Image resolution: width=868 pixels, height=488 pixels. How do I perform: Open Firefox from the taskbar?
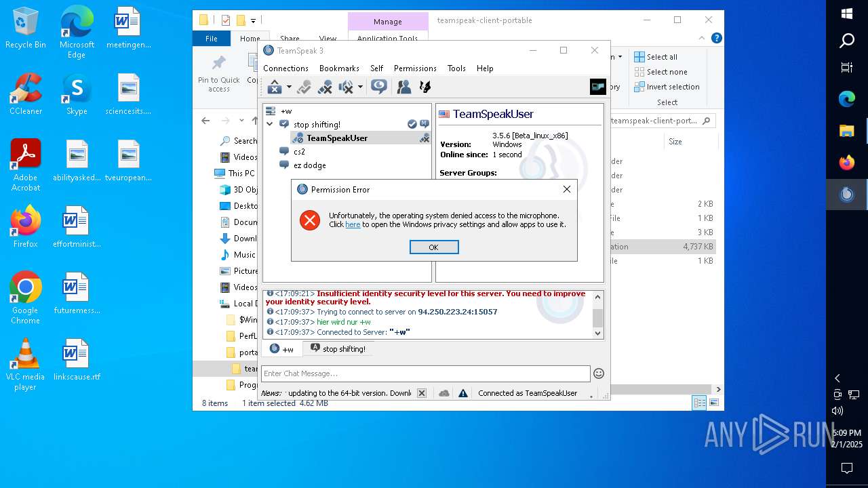click(x=847, y=163)
